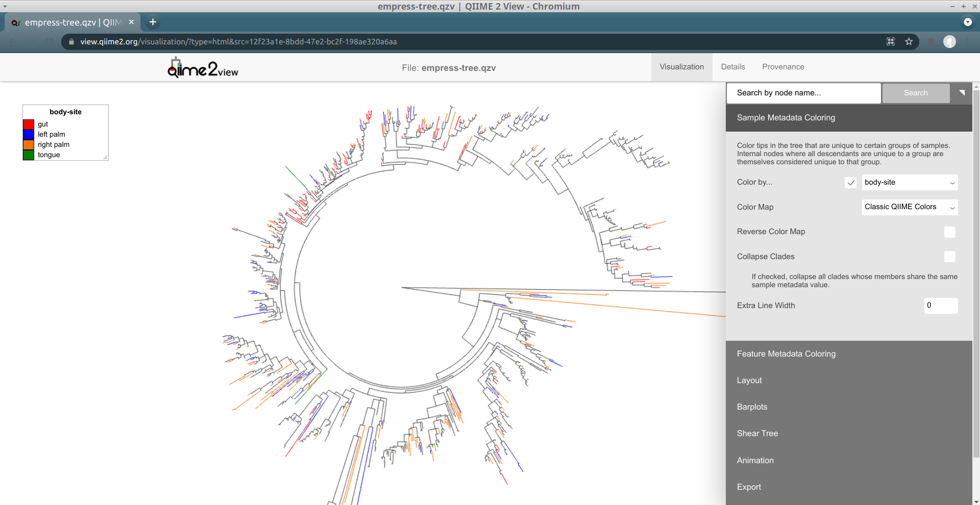Focus the Search by node name field
Viewport: 980px width, 505px height.
[803, 93]
